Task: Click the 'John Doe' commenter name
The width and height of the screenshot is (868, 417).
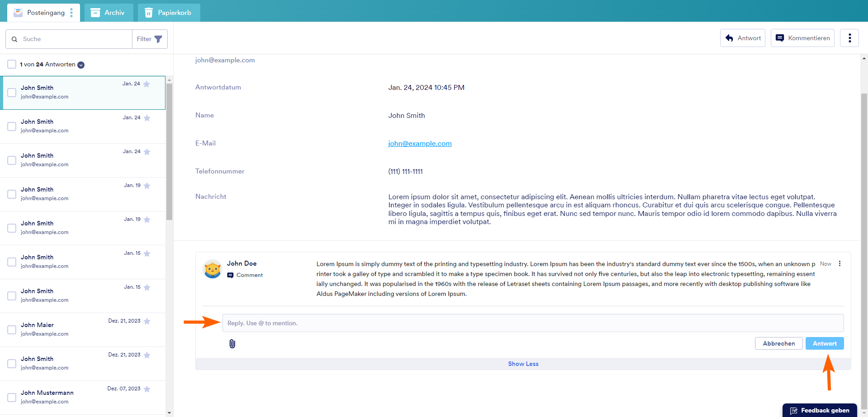Action: [x=242, y=263]
